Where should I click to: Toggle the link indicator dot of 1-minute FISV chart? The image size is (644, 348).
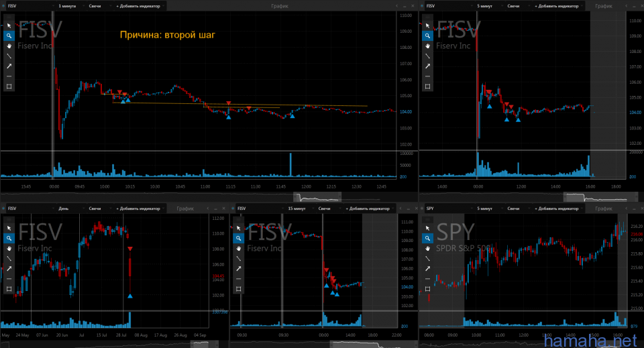tap(3, 6)
